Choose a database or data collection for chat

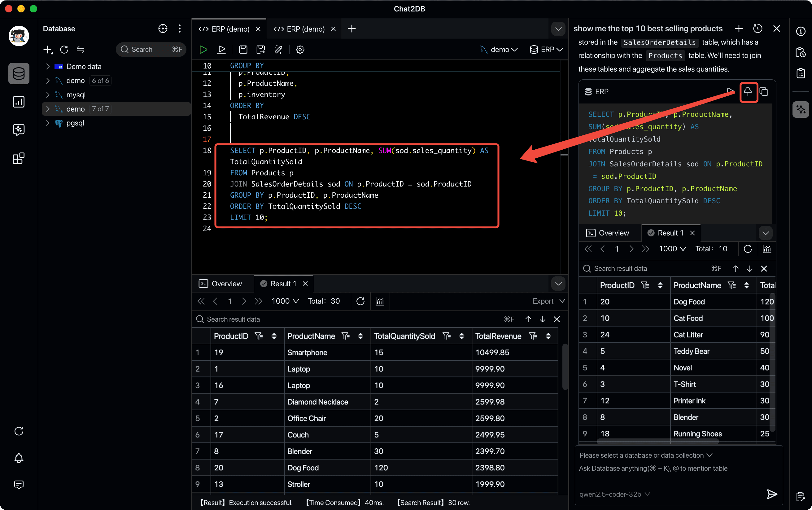645,455
